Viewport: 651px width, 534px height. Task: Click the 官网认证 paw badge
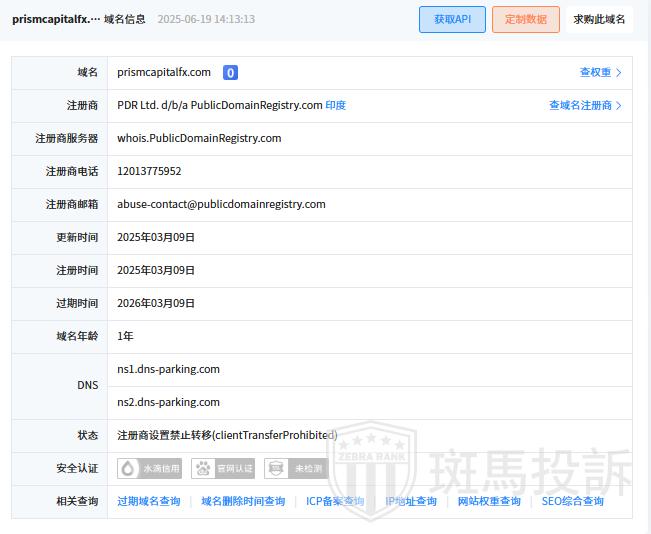(224, 468)
